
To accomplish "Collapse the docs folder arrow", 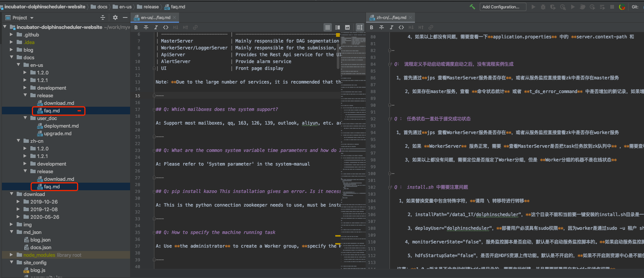I will tap(11, 57).
